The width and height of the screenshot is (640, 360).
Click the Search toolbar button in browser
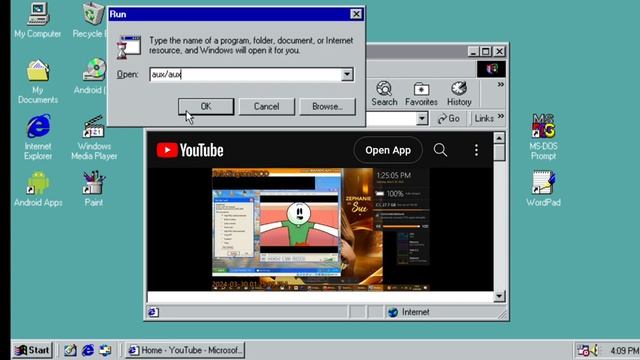(x=384, y=94)
